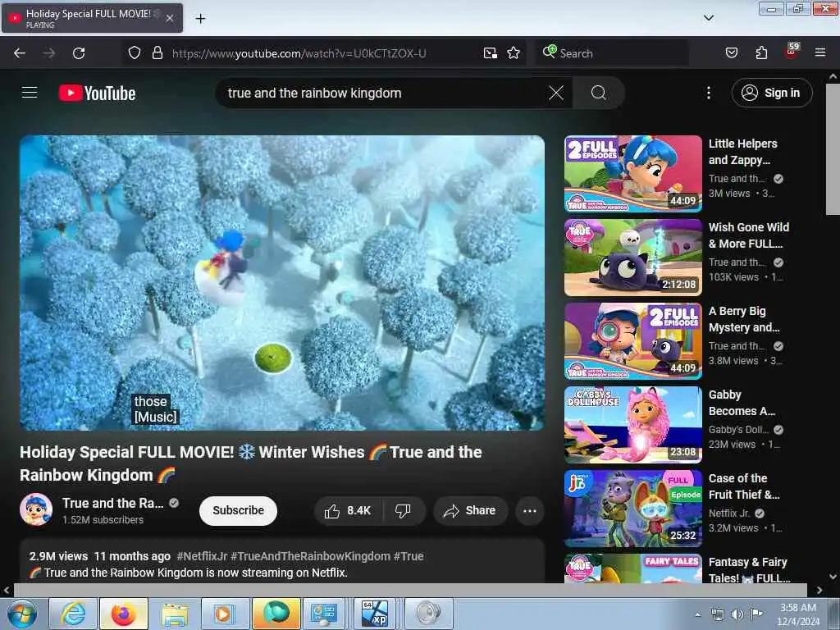
Task: Open picture-in-picture icon in address bar
Action: pyautogui.click(x=491, y=53)
